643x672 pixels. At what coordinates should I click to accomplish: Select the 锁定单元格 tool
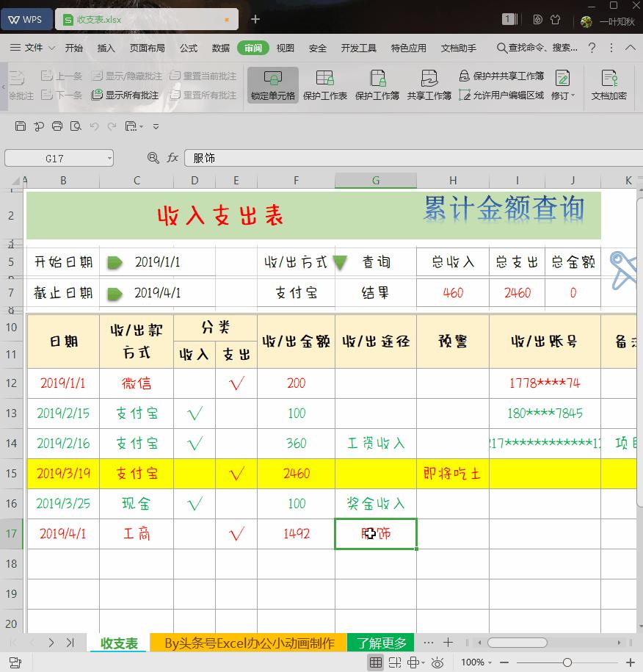272,85
